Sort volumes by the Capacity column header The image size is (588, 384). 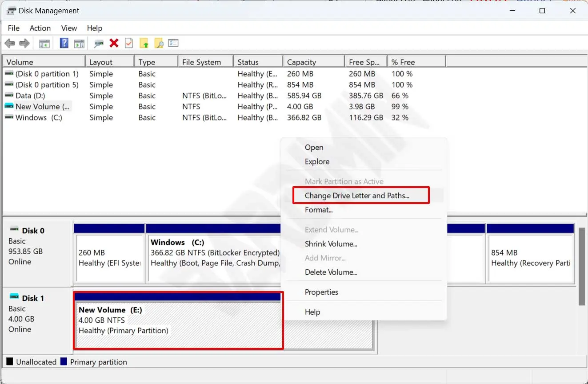point(301,62)
